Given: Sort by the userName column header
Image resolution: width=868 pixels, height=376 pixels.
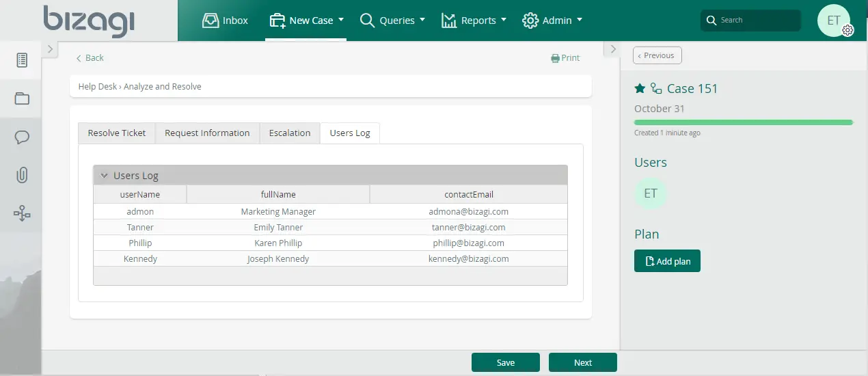Looking at the screenshot, I should (x=140, y=195).
